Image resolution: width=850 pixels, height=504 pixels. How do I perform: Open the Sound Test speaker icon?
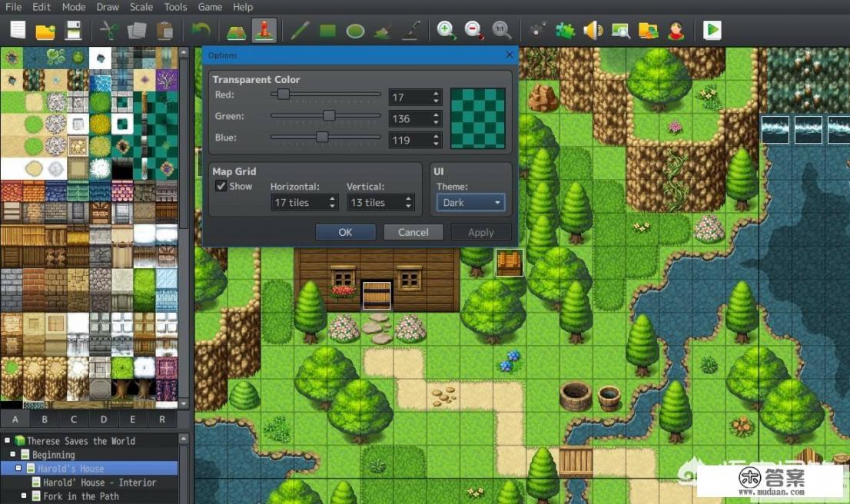593,31
